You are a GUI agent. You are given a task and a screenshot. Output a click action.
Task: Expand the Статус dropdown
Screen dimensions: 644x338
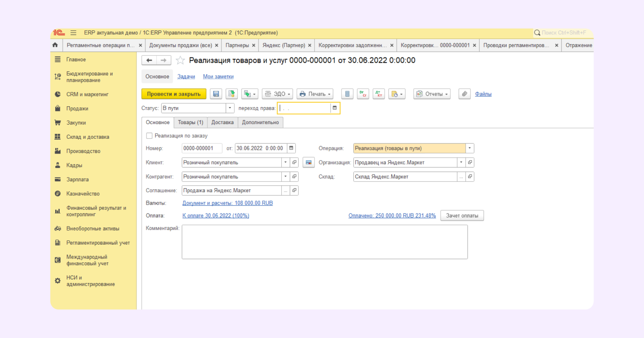tap(230, 108)
